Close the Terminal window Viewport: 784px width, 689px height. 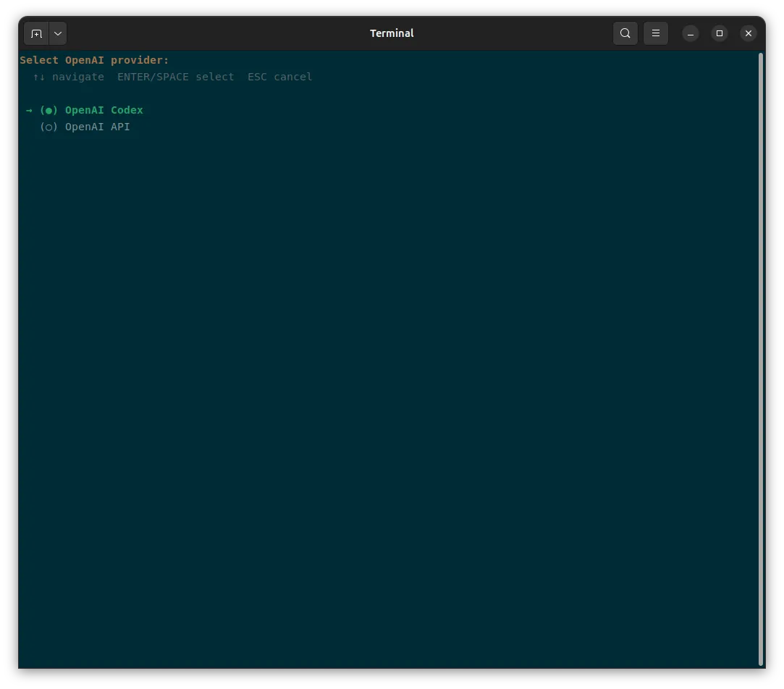pyautogui.click(x=749, y=33)
